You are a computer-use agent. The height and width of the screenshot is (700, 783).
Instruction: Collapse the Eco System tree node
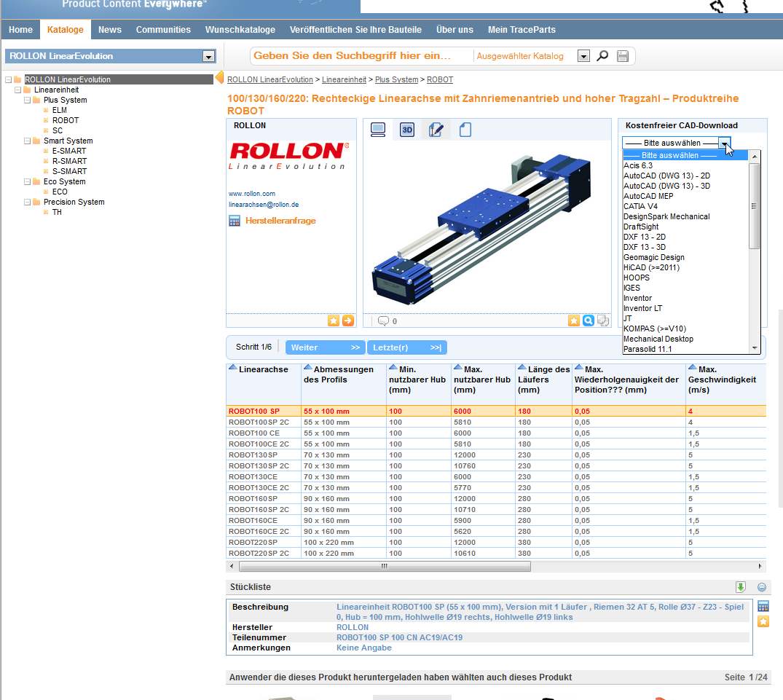pyautogui.click(x=28, y=182)
